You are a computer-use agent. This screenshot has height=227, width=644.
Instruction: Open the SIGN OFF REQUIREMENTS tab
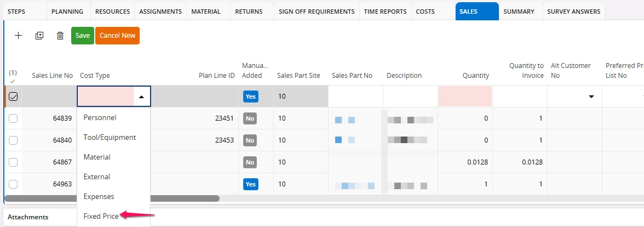click(x=316, y=12)
